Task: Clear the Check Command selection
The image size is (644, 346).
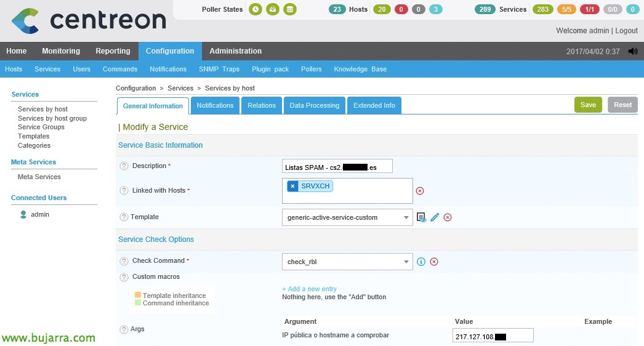Action: tap(434, 262)
